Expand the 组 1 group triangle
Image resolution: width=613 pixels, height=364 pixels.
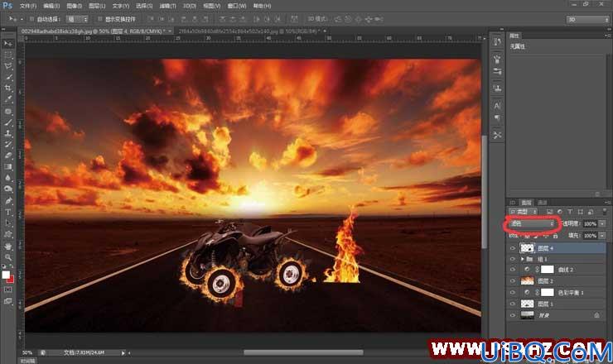(x=523, y=259)
